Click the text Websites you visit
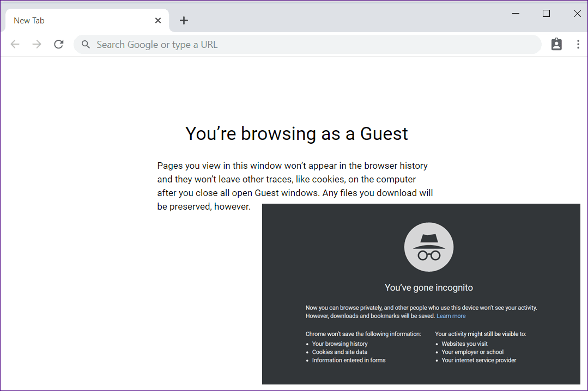 [464, 344]
